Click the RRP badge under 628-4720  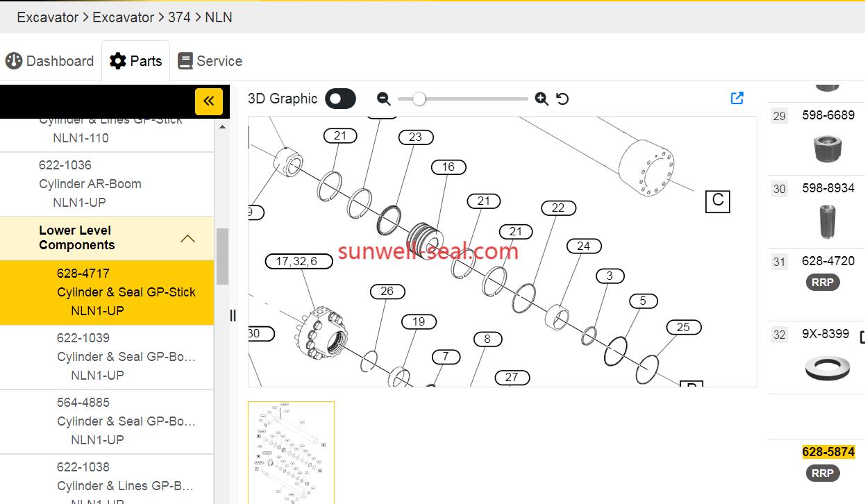(x=823, y=283)
